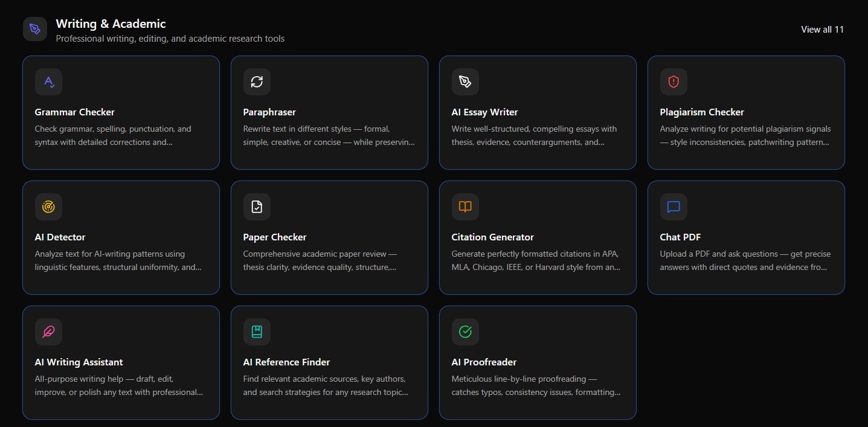Select the Chat PDF speech-bubble icon
The image size is (868, 427).
point(674,207)
